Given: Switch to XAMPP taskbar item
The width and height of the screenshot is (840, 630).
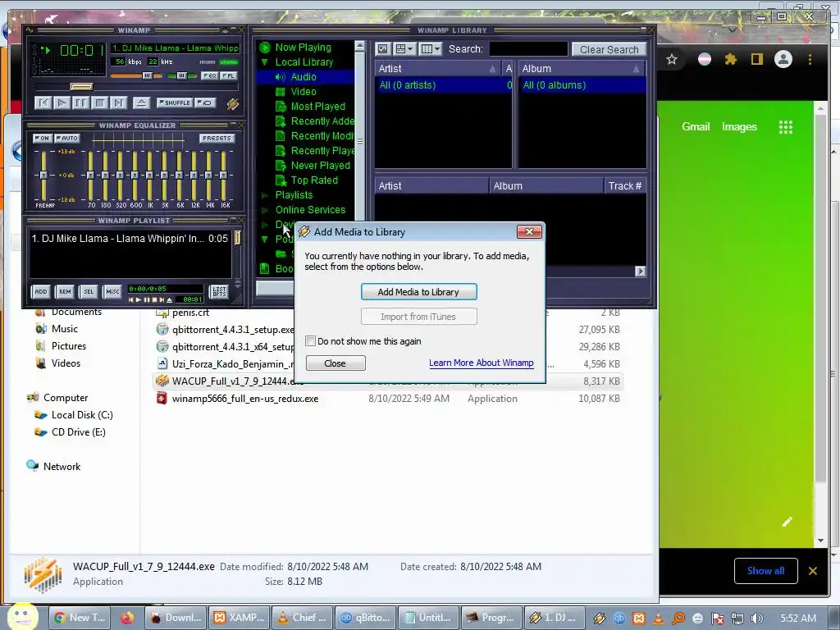Looking at the screenshot, I should pyautogui.click(x=239, y=618).
